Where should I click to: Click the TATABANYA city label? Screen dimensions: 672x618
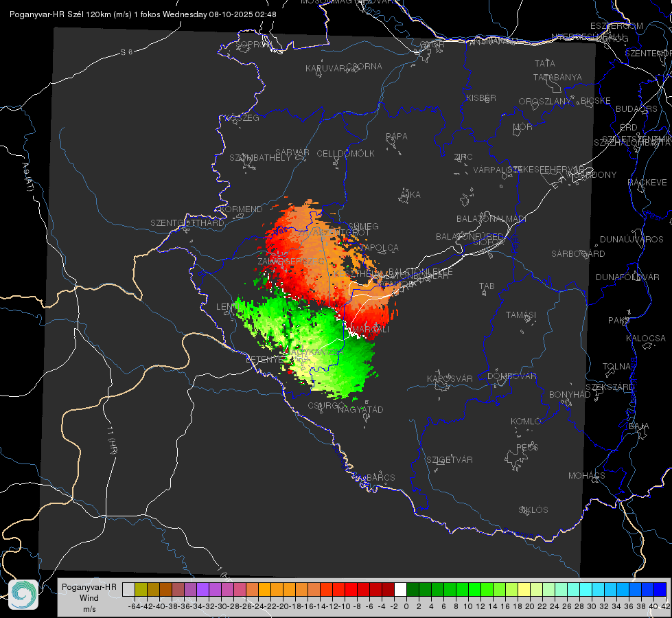pyautogui.click(x=557, y=77)
